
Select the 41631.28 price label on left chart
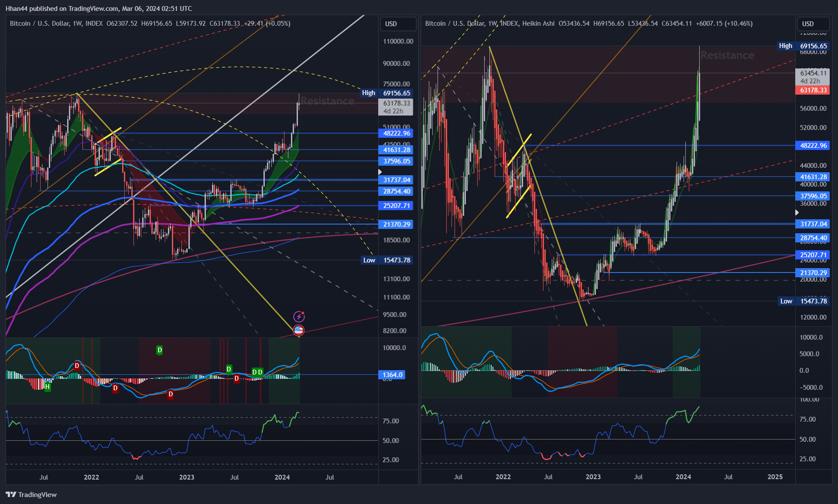pyautogui.click(x=397, y=150)
